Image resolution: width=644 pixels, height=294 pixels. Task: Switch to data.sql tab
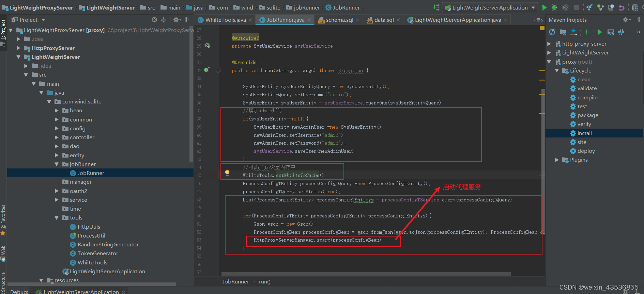pos(384,20)
